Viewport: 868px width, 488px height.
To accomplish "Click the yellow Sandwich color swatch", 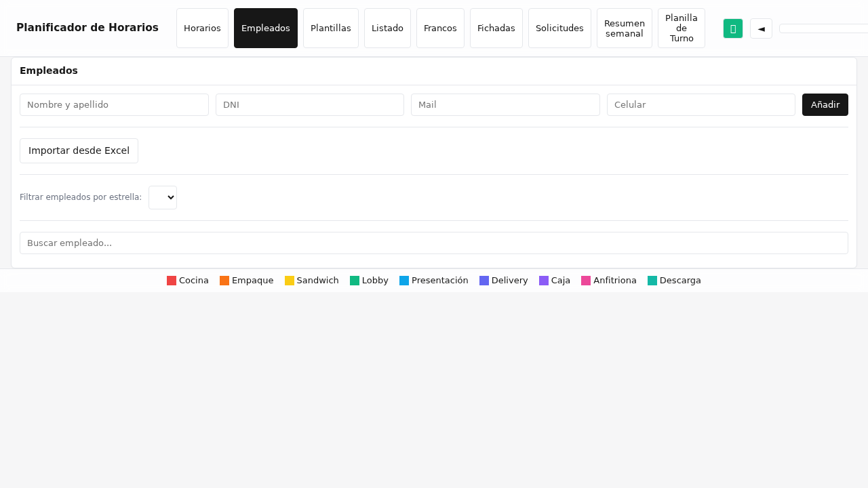I will [290, 281].
